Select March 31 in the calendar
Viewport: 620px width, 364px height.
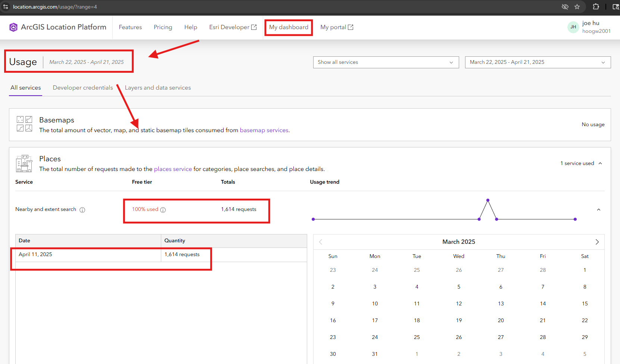375,354
